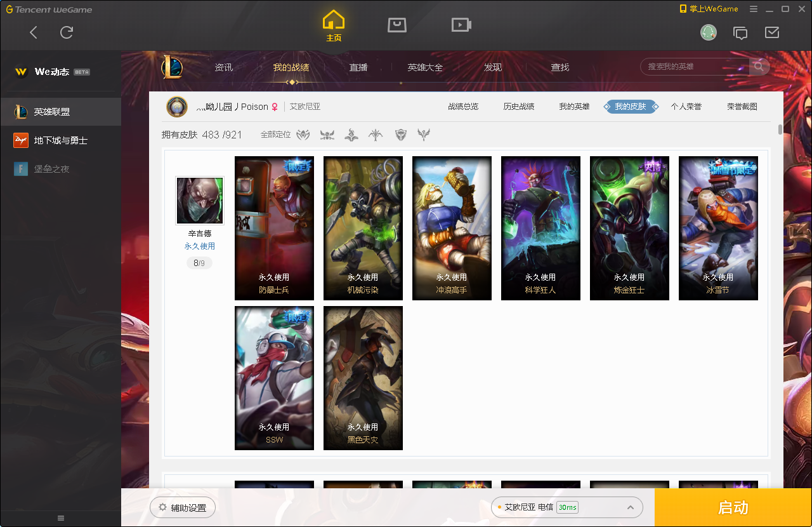Click the 启动 launch button
Screen dimensions: 812x527
[x=733, y=507]
